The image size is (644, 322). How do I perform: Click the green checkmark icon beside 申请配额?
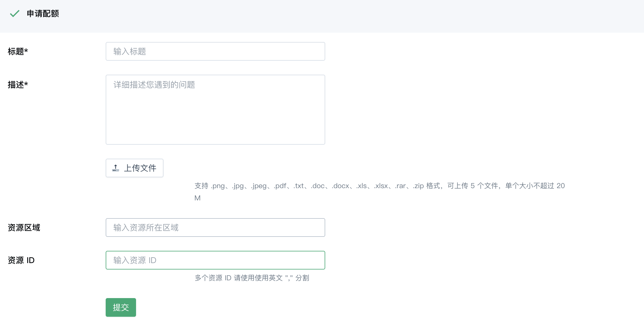click(15, 14)
